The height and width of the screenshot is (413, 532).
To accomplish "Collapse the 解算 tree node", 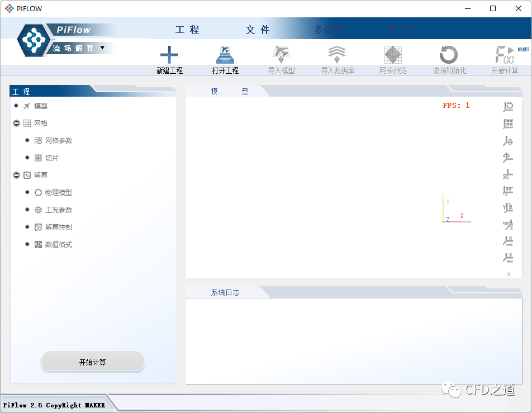I will 16,175.
